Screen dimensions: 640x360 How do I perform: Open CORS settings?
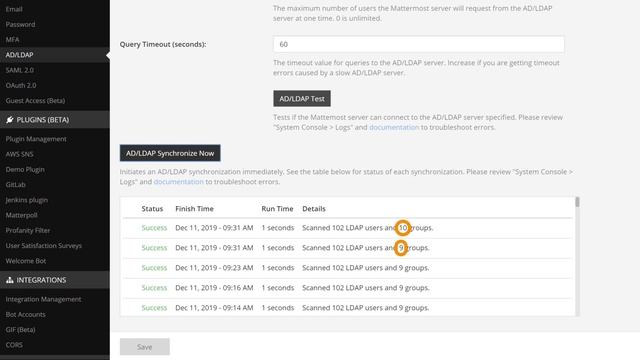[x=14, y=345]
